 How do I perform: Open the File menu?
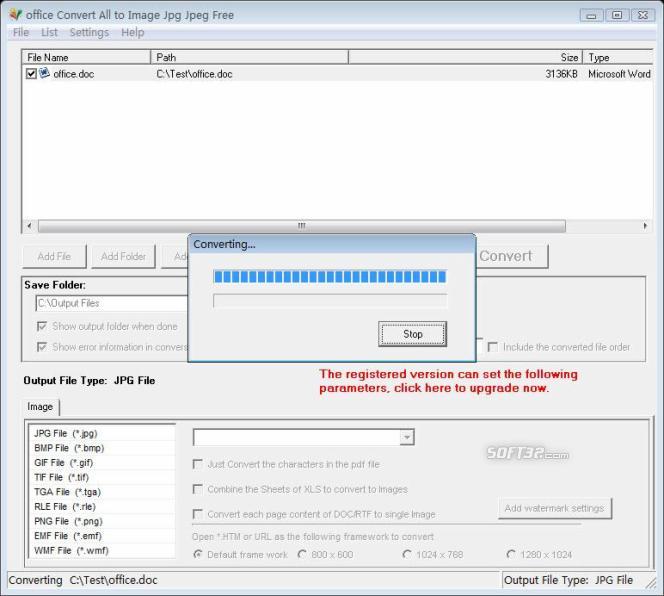[x=20, y=33]
